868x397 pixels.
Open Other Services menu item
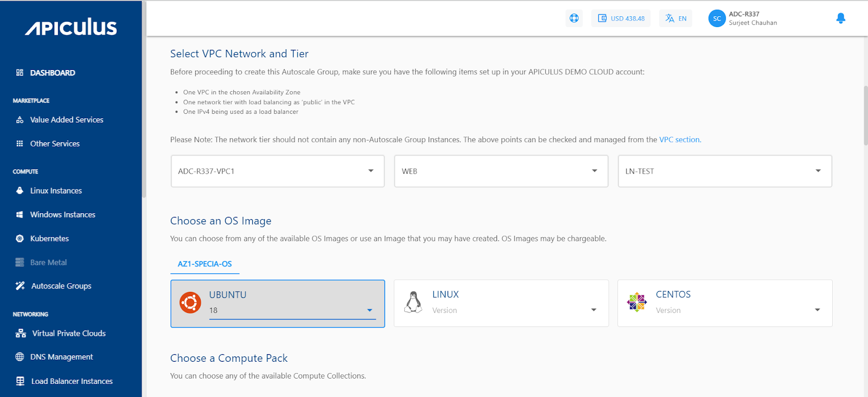[x=55, y=144]
